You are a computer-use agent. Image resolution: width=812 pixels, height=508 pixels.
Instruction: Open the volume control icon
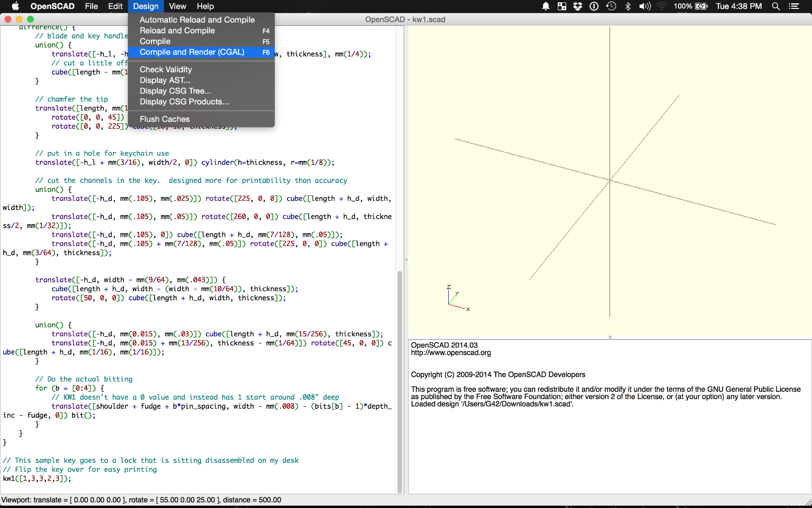(x=645, y=6)
